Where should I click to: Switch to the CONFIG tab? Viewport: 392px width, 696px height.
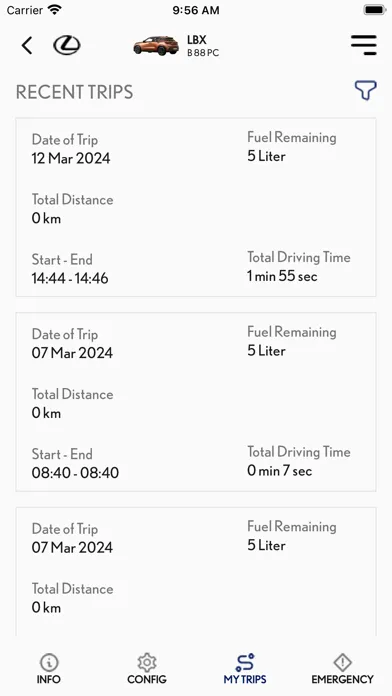click(x=147, y=669)
